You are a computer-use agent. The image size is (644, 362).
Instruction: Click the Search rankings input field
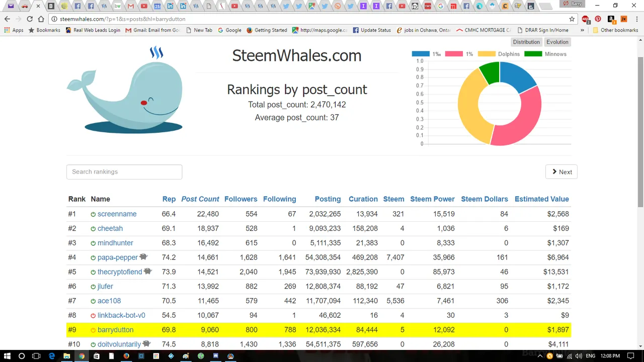pyautogui.click(x=124, y=172)
